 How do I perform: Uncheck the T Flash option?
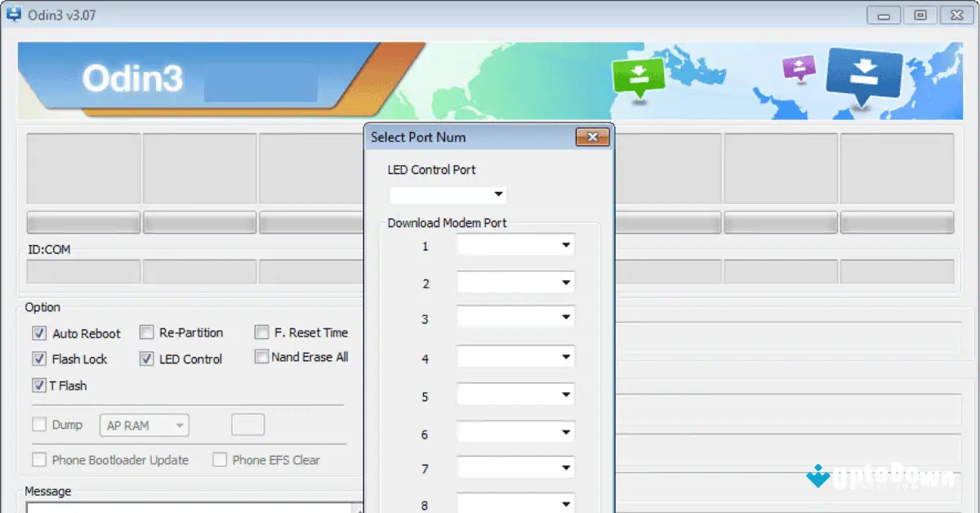(x=38, y=385)
